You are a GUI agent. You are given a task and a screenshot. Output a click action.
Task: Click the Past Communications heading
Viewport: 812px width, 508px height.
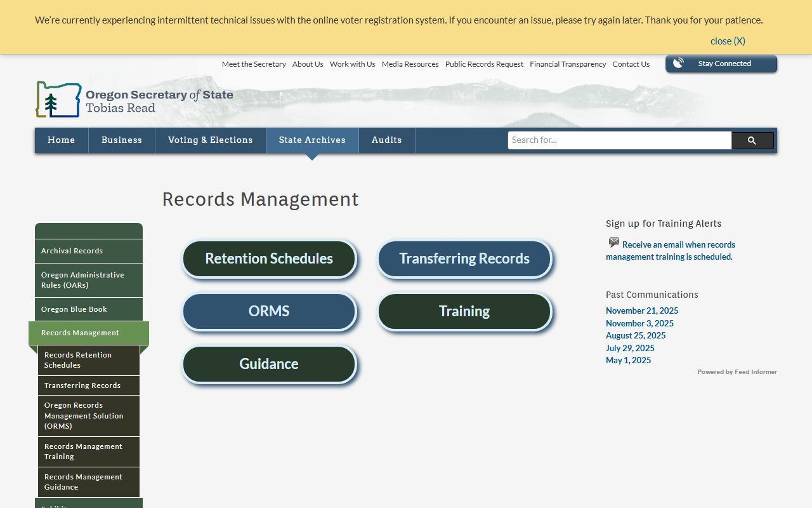tap(652, 295)
